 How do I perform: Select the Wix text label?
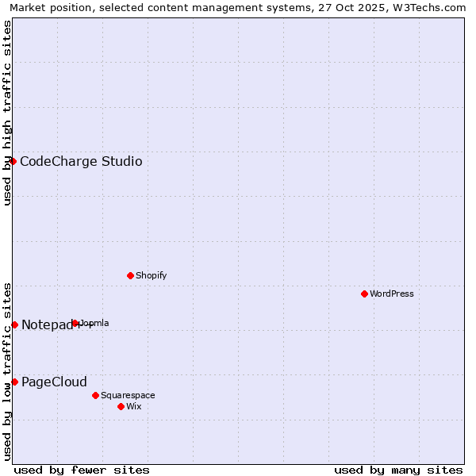(134, 407)
